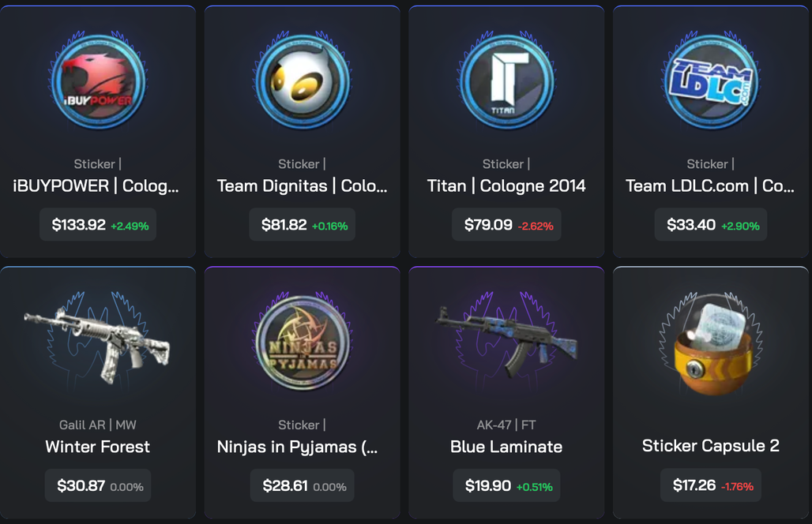Open the AK-47 Blue Laminate weapon image
The height and width of the screenshot is (524, 812).
tap(506, 342)
